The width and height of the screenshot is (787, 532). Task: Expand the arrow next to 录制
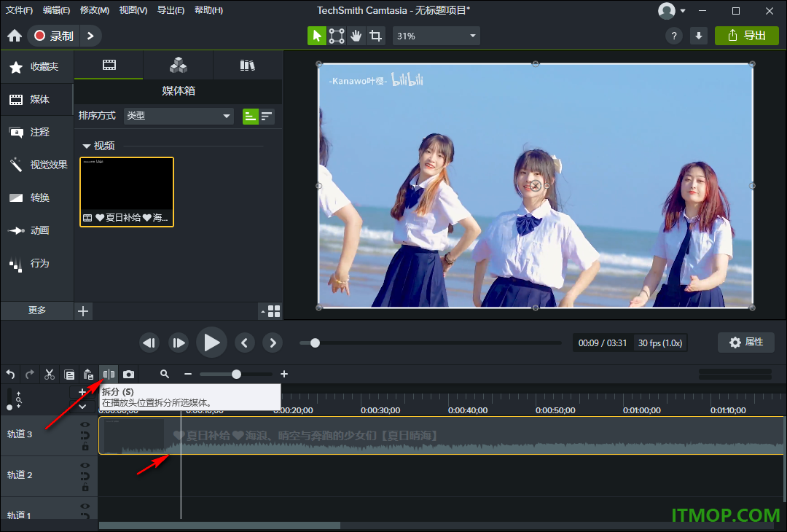coord(90,36)
